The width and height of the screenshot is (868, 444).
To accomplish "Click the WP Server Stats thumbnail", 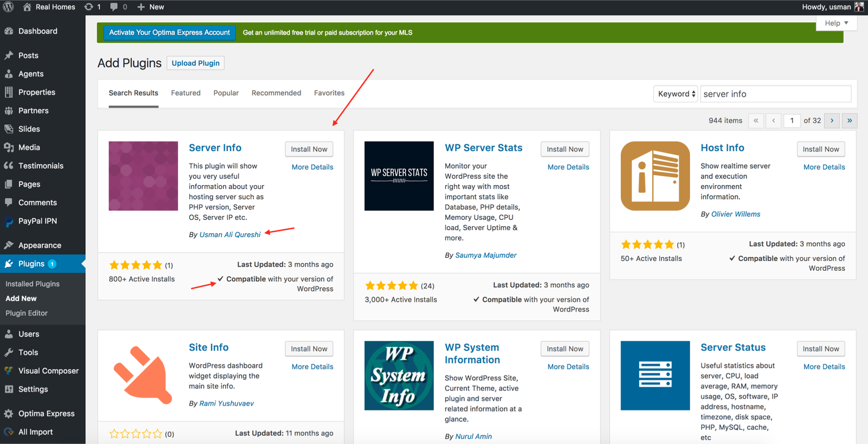I will (399, 176).
